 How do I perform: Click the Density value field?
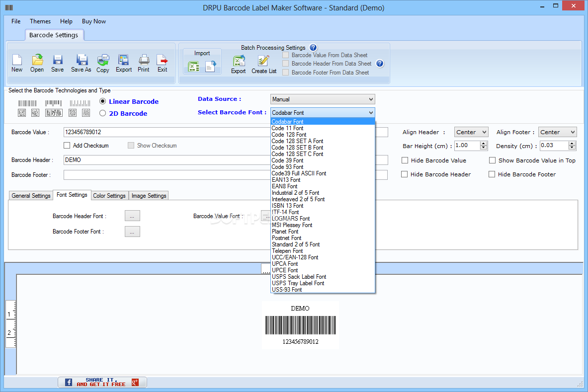click(x=554, y=146)
